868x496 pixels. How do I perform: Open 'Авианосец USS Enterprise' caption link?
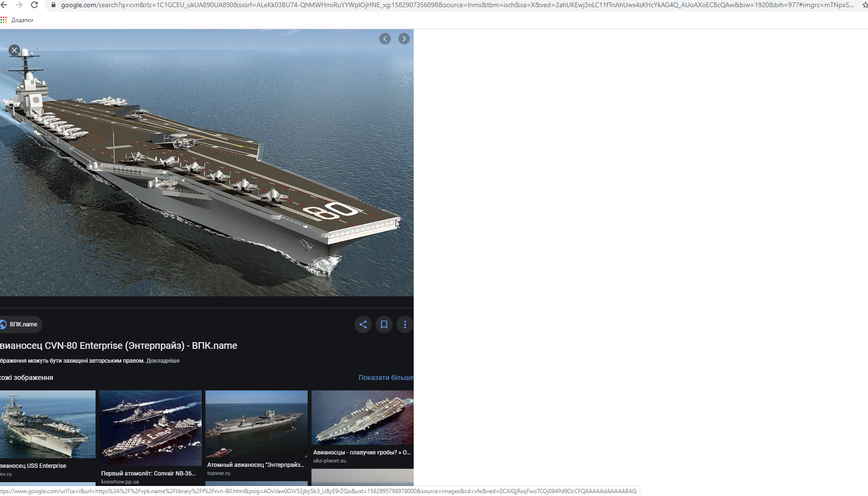(x=33, y=466)
